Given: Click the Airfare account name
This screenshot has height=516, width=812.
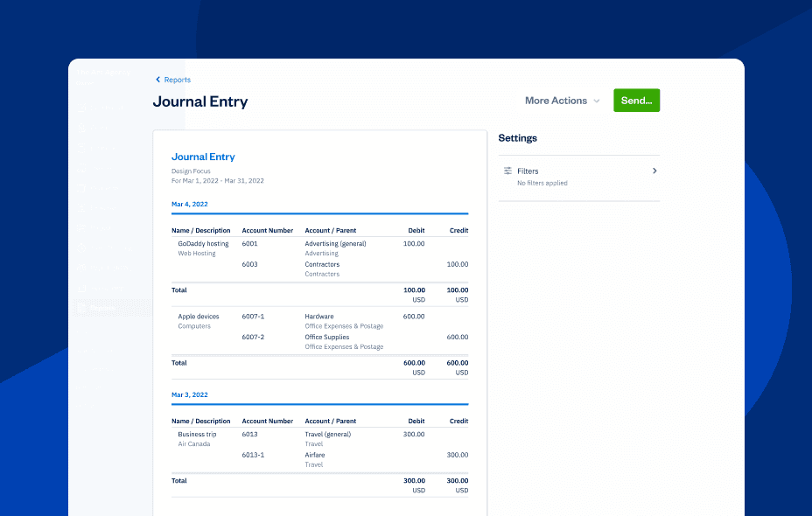Looking at the screenshot, I should click(314, 456).
